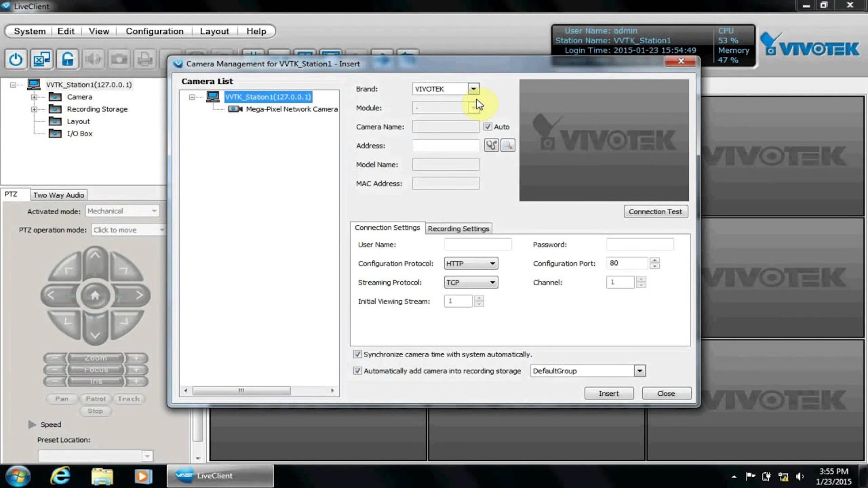Click the printer toolbar icon
Screen dimensions: 868x488
[x=145, y=60]
